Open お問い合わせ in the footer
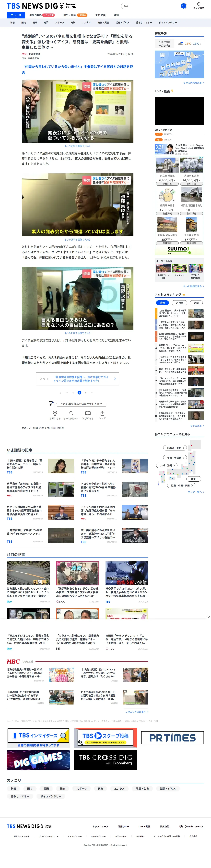 point(121,836)
